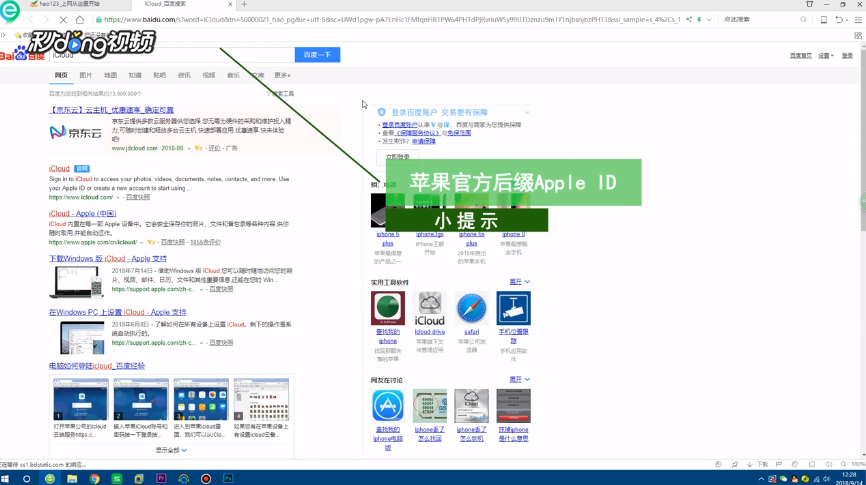Click the undo closed tab icon
The image size is (866, 485).
pyautogui.click(x=839, y=19)
